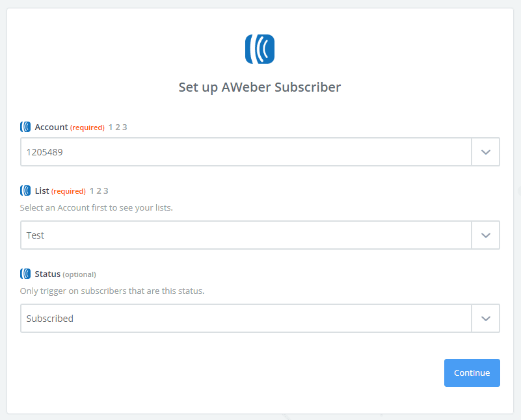This screenshot has height=420, width=521.
Task: Expand the Status dropdown arrow
Action: (x=485, y=319)
